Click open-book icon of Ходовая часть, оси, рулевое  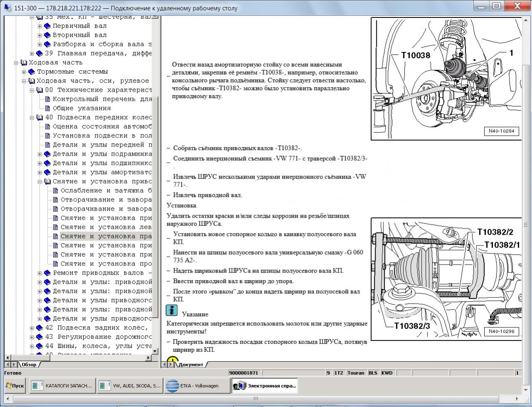[32, 81]
